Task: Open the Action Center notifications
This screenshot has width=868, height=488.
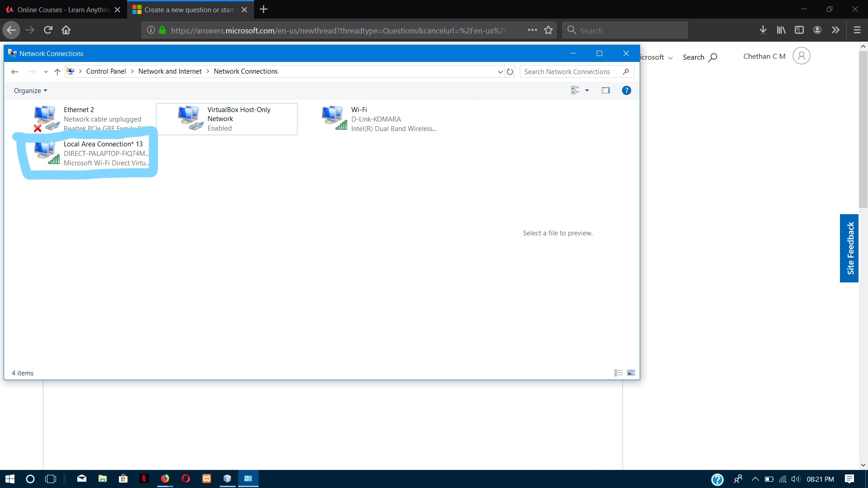Action: [849, 479]
